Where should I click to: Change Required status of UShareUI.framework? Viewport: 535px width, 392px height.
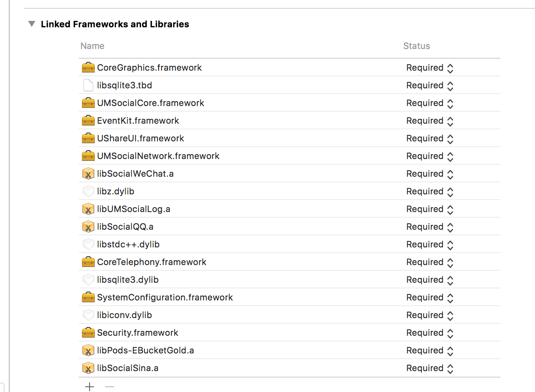click(430, 139)
